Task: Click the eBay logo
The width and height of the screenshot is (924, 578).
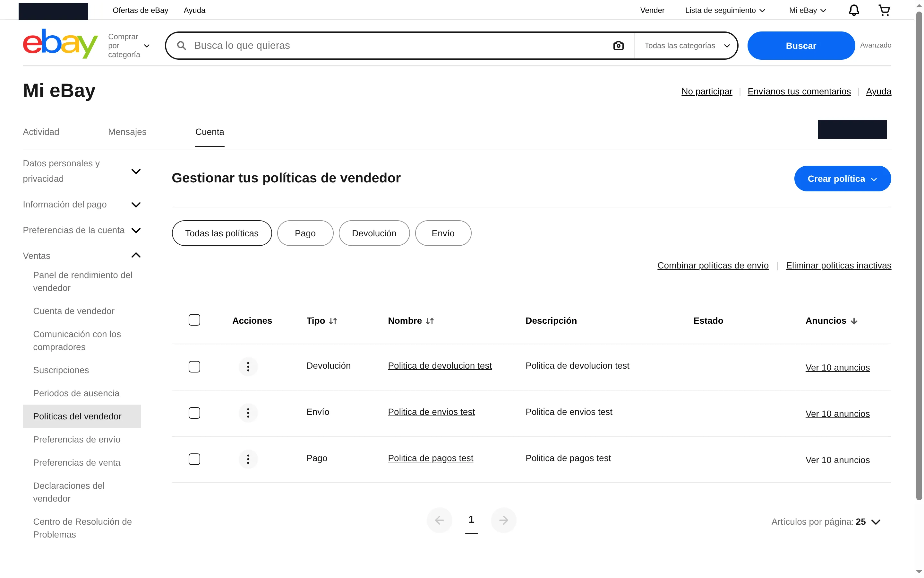Action: [60, 44]
